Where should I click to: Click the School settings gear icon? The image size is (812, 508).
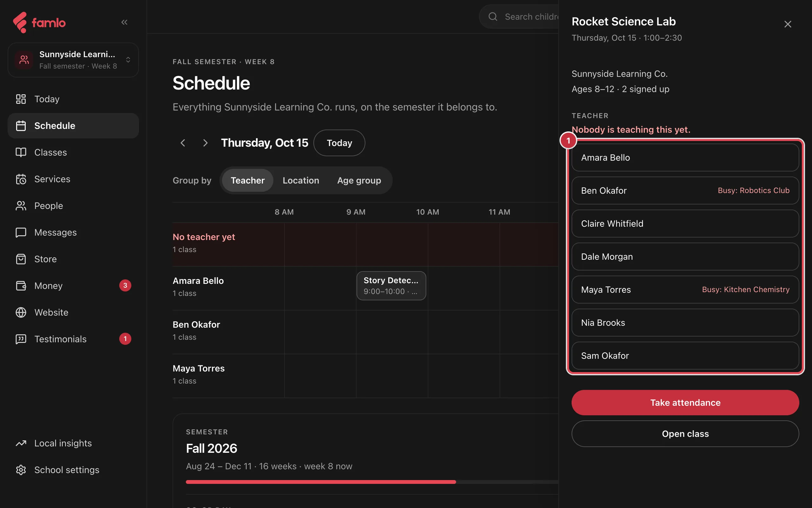pos(21,470)
